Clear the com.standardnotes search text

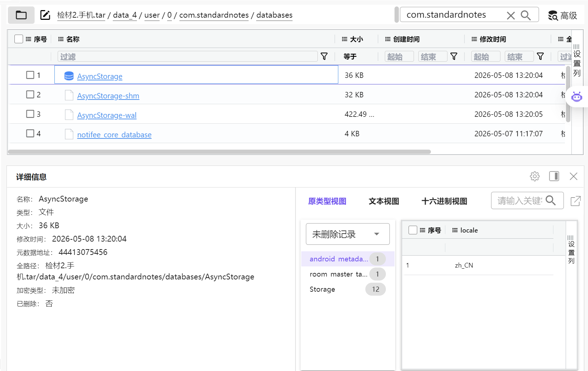pos(511,16)
